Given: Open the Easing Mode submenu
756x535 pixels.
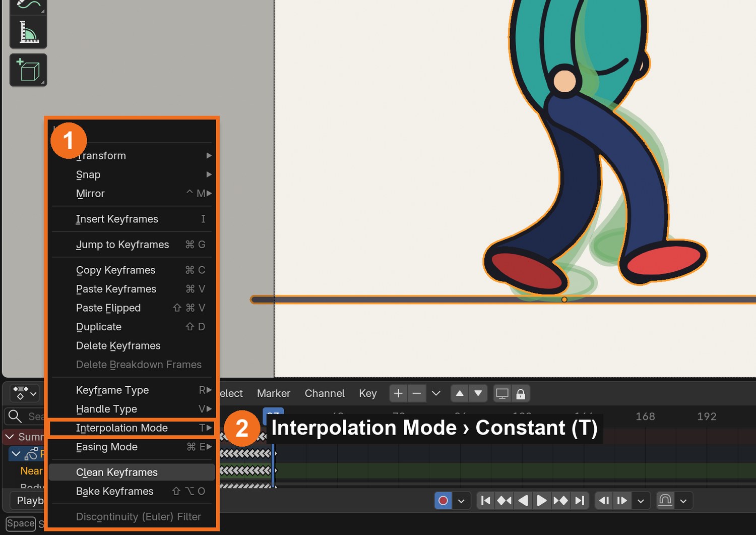Looking at the screenshot, I should [132, 447].
